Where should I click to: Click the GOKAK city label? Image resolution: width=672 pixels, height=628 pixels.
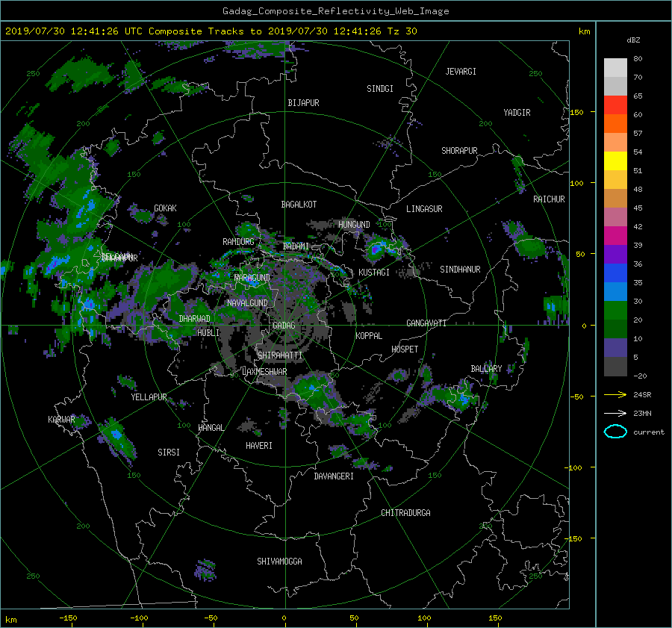tap(165, 208)
